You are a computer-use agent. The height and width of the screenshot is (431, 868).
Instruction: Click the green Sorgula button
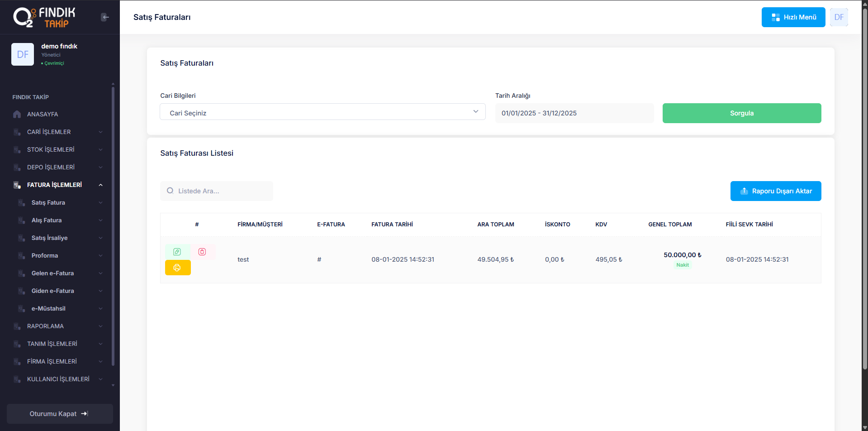point(741,113)
